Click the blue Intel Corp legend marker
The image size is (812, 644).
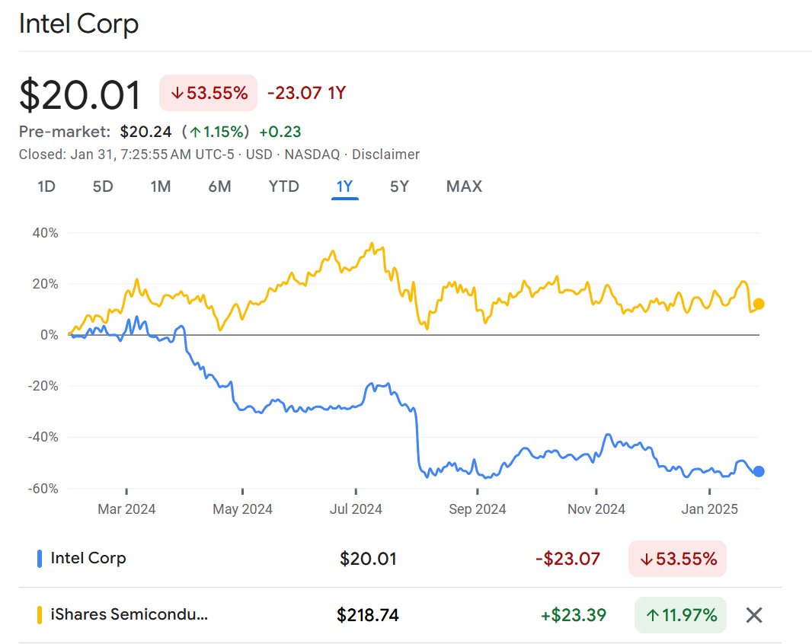(39, 559)
